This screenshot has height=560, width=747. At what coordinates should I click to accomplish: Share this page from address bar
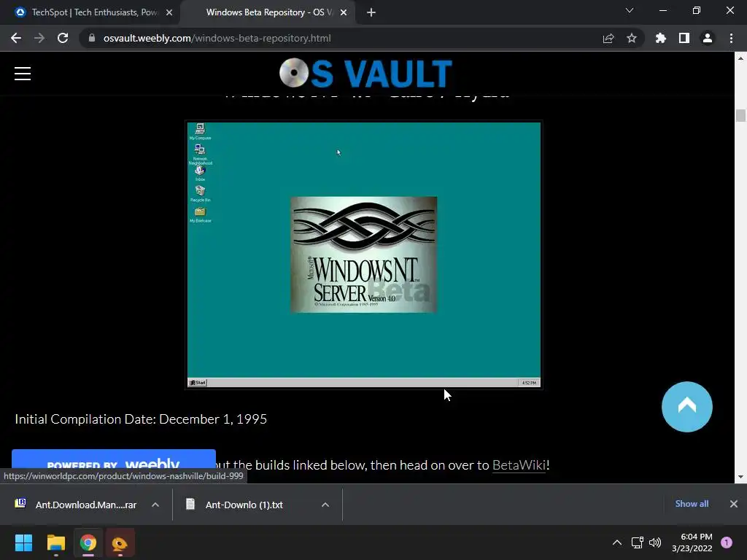click(608, 38)
